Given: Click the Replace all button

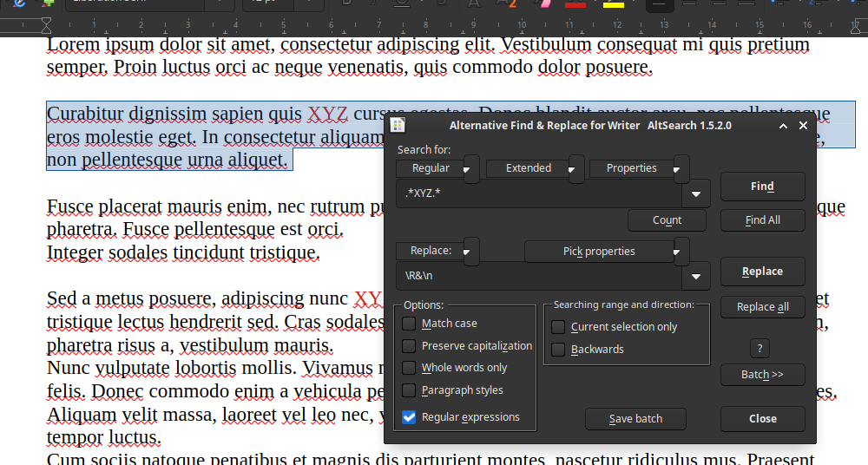Looking at the screenshot, I should [x=762, y=307].
